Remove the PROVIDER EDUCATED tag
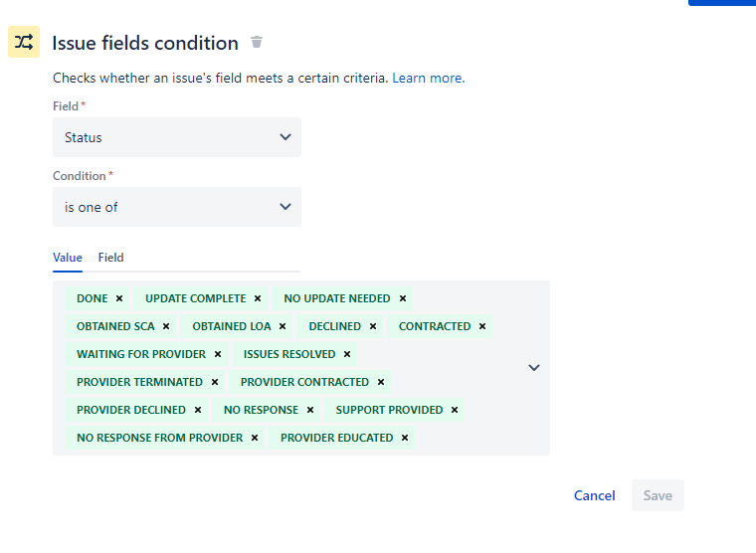 point(405,438)
